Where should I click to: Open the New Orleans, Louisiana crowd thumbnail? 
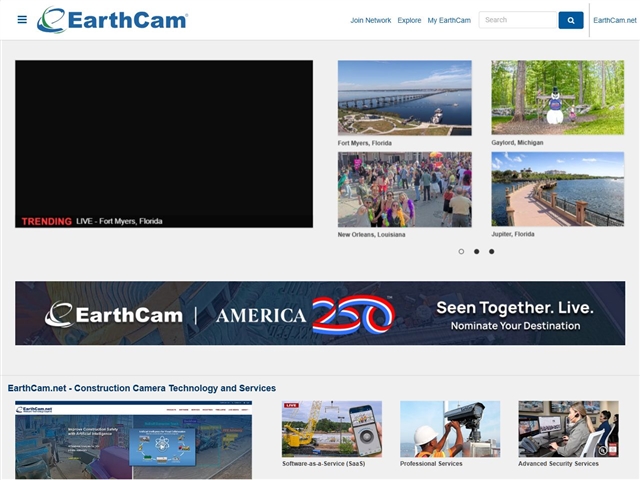click(x=404, y=189)
